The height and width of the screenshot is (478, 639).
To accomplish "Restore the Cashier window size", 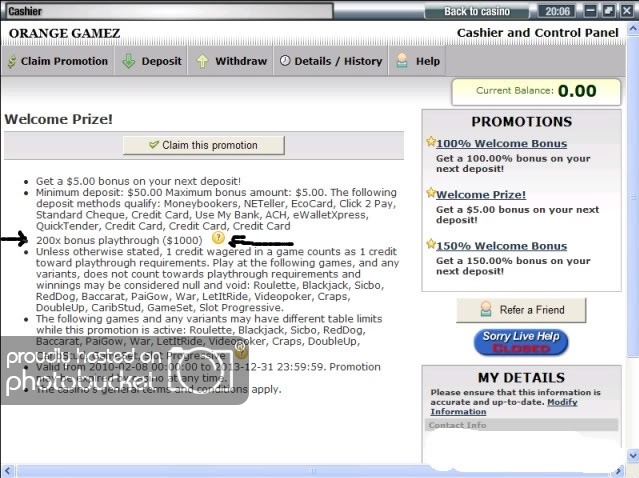I will 608,11.
